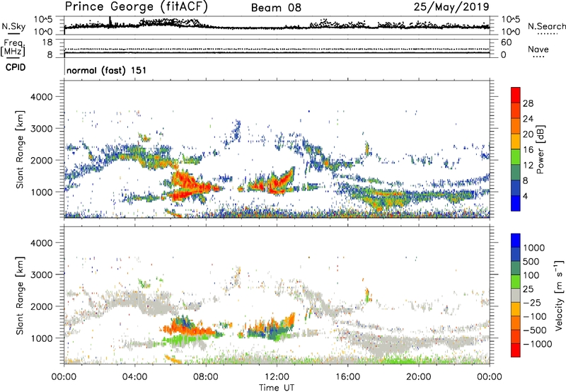Click the 04:00 time tick label
This screenshot has height=392, width=566.
[x=134, y=377]
